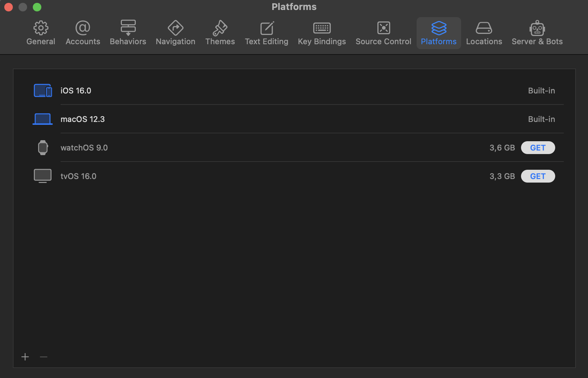588x378 pixels.
Task: Open the Source Control icon
Action: tap(384, 28)
